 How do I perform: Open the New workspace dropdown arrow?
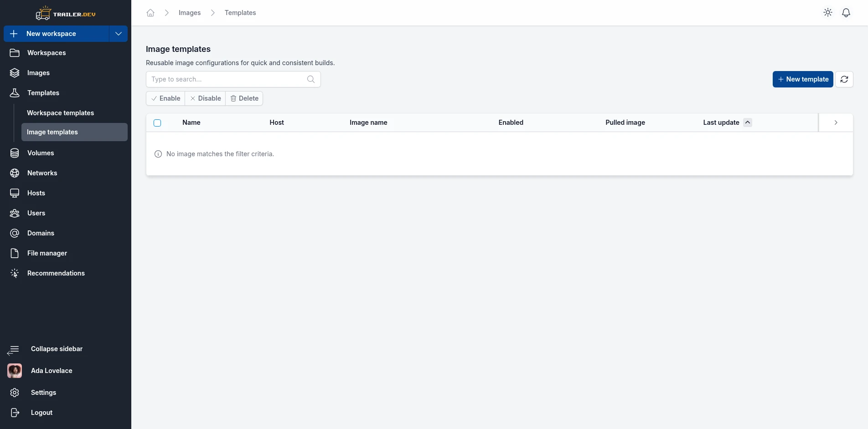pos(119,34)
